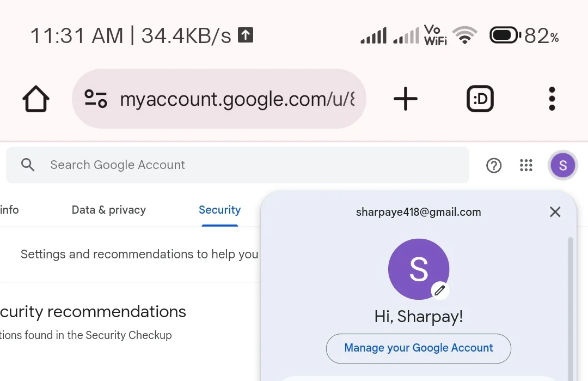Select the Security tab
The height and width of the screenshot is (381, 588).
pyautogui.click(x=220, y=210)
